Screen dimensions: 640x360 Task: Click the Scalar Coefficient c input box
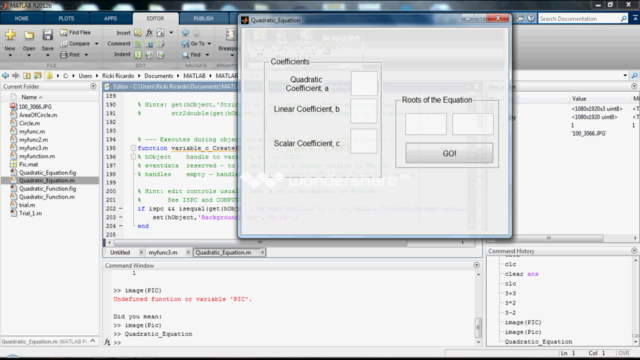tap(364, 141)
